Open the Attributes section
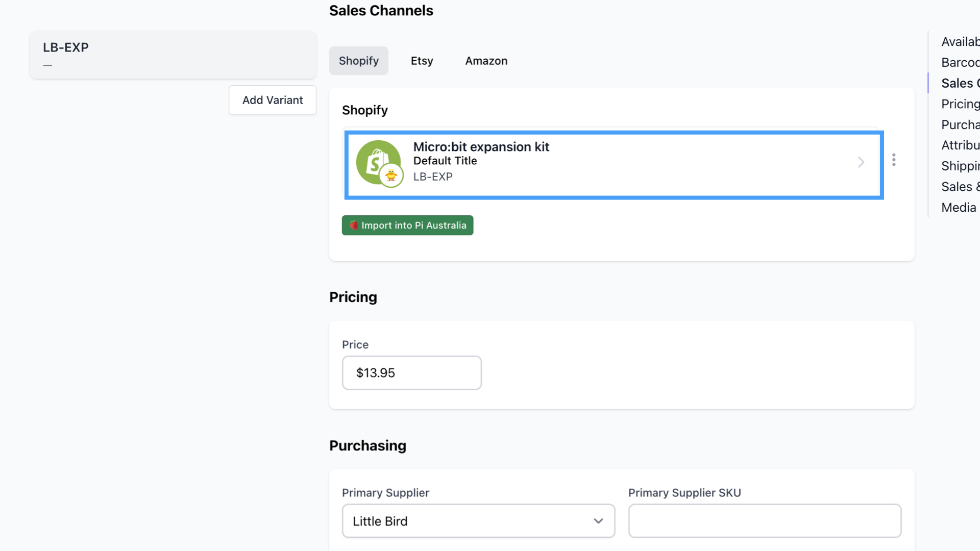The width and height of the screenshot is (980, 551). (x=961, y=145)
